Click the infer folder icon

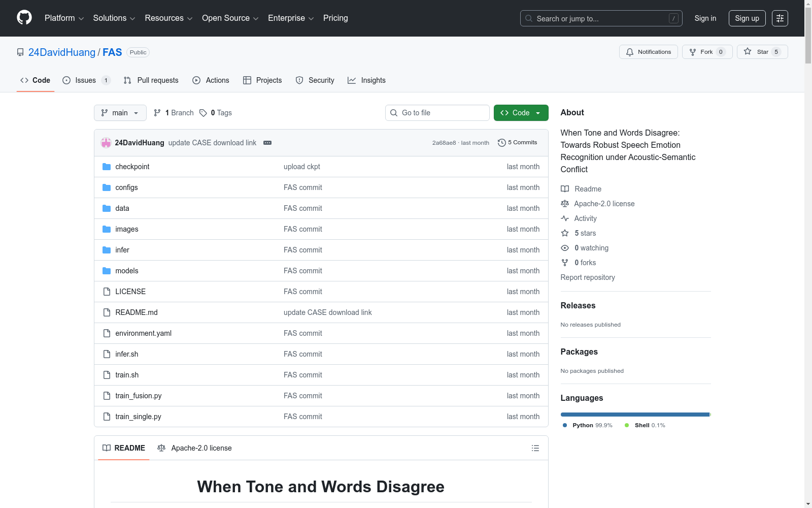pos(107,250)
